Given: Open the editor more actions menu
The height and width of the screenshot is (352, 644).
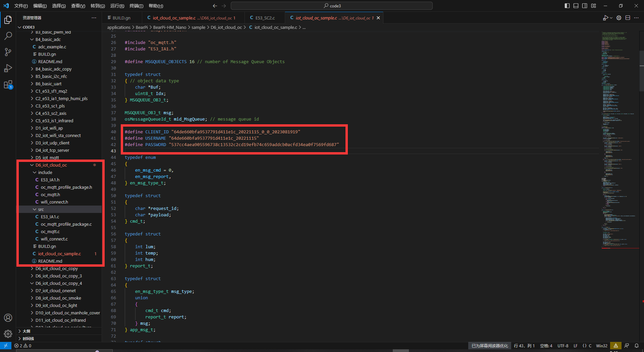Looking at the screenshot, I should point(636,18).
